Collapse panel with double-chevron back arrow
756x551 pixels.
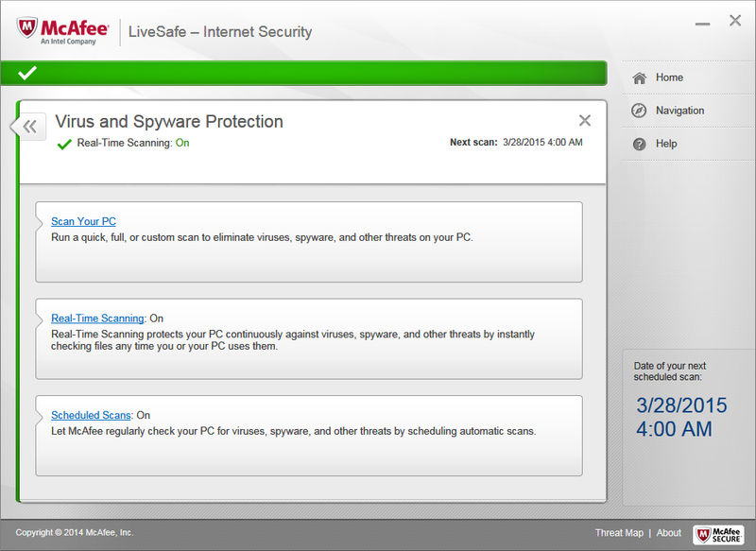[29, 127]
